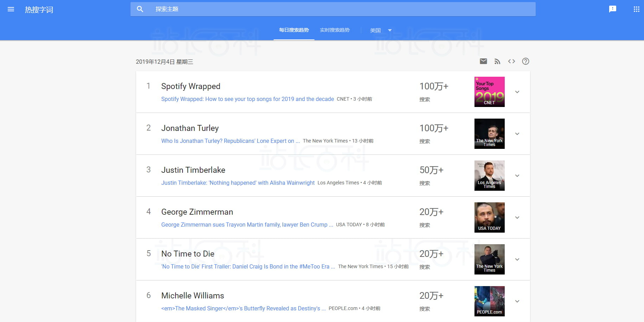Switch to 实时搜索趋势 tab
The height and width of the screenshot is (322, 644).
335,30
